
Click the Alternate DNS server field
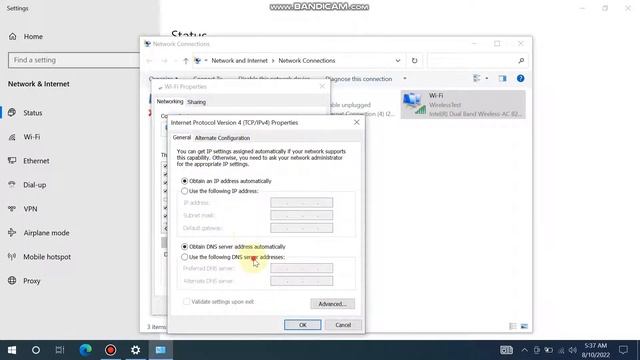tap(301, 281)
